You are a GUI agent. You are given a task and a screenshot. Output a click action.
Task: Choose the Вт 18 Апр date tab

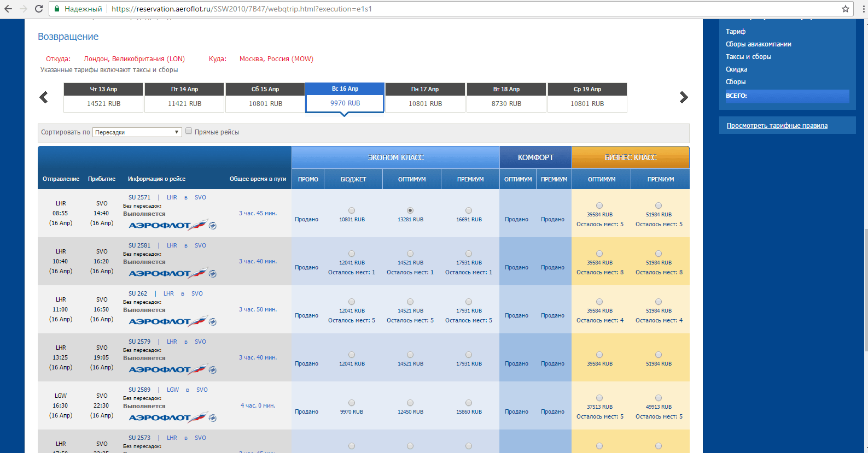506,97
